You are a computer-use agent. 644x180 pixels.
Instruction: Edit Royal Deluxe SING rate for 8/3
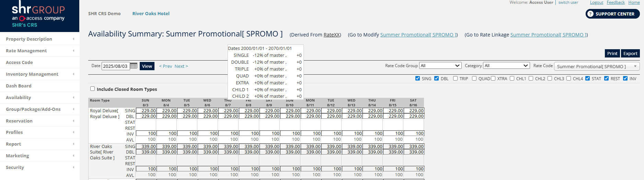(x=146, y=110)
